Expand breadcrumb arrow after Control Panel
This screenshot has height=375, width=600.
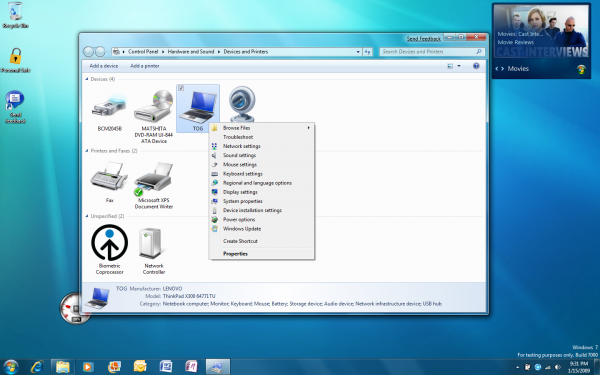click(163, 52)
